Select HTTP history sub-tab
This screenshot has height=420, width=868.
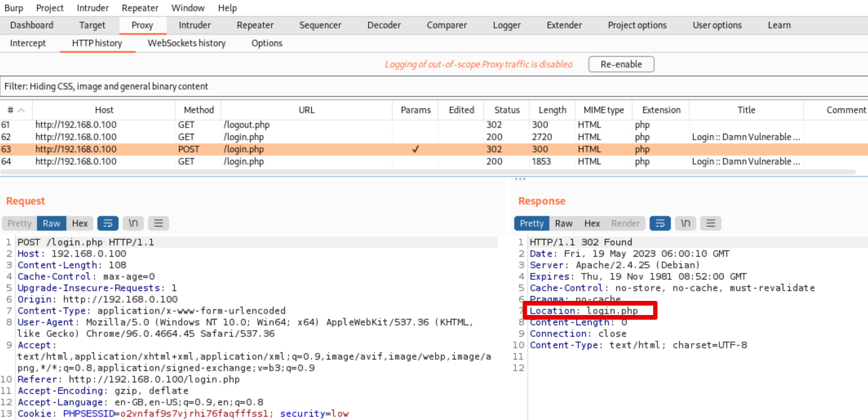click(97, 43)
